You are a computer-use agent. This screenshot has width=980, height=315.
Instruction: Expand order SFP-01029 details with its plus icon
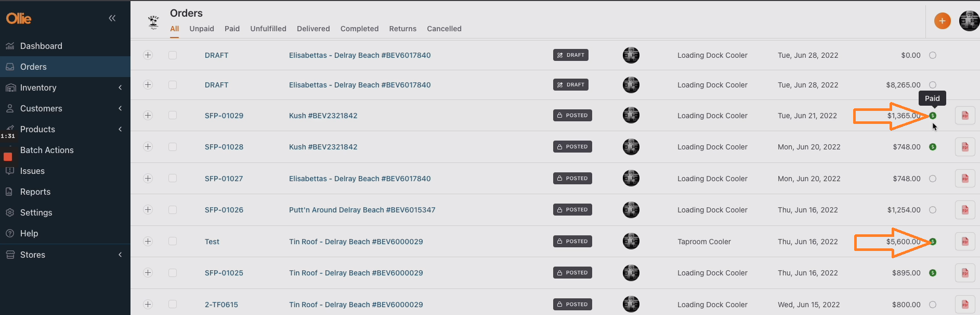click(148, 116)
